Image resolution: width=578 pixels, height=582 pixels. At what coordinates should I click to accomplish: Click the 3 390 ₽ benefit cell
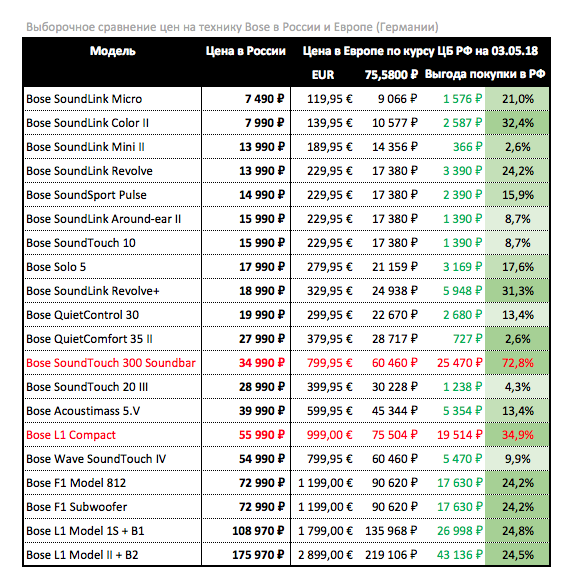[463, 171]
